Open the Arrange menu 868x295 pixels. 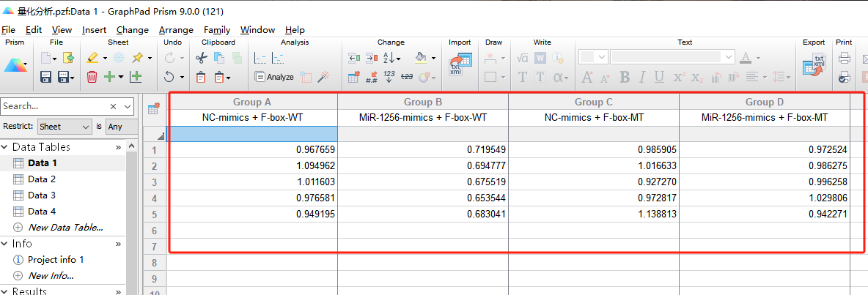point(176,30)
